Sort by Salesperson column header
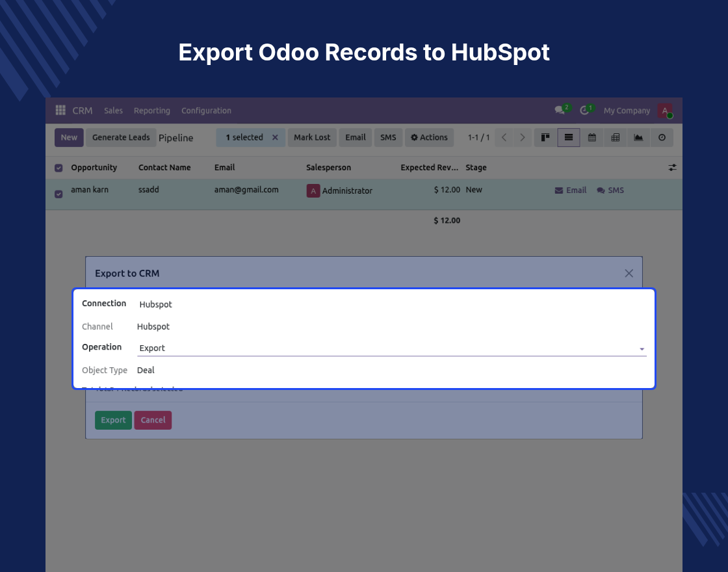This screenshot has height=572, width=728. point(328,168)
